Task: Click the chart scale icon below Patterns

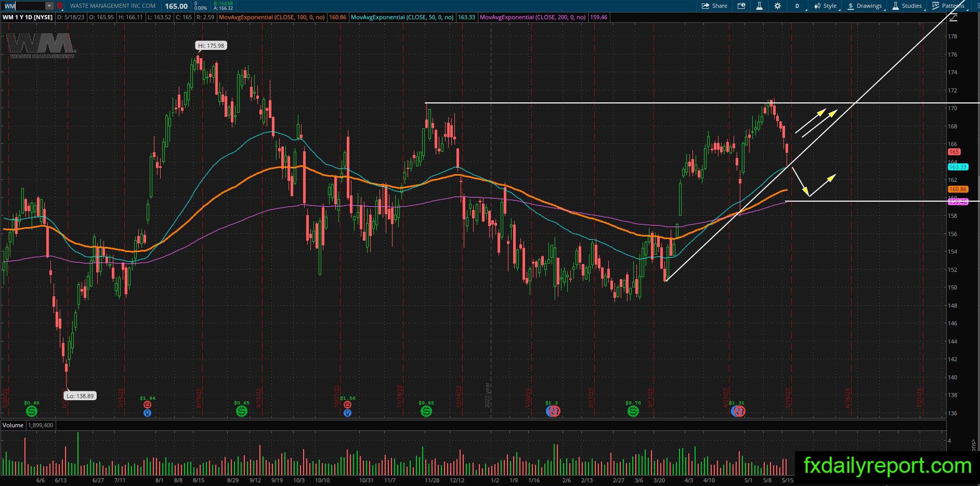Action: tap(953, 18)
